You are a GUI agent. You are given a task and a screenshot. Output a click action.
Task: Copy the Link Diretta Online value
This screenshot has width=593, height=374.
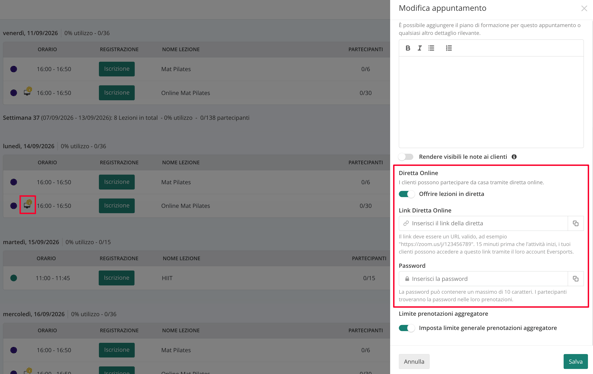[576, 223]
